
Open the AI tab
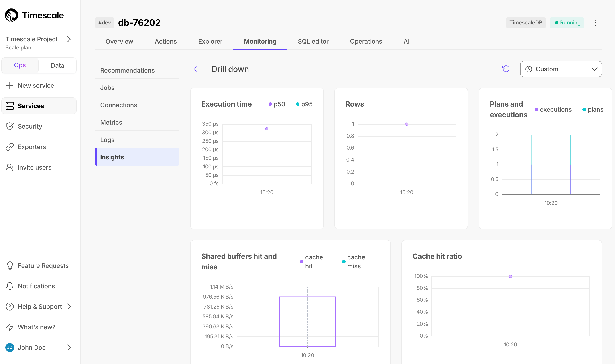pyautogui.click(x=406, y=41)
